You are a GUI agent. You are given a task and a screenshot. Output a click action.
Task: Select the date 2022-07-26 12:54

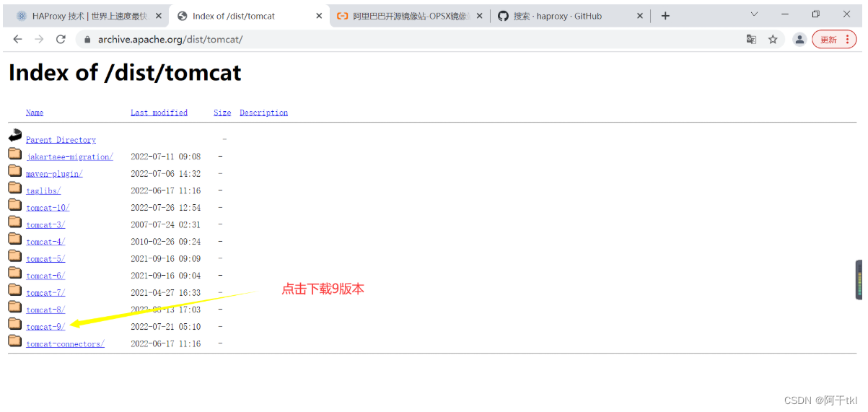(x=166, y=208)
